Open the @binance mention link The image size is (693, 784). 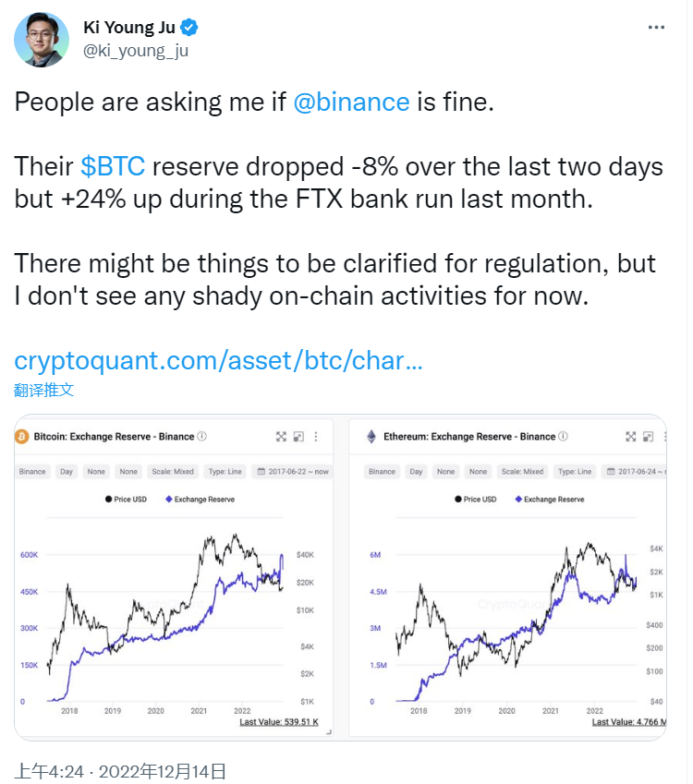(x=351, y=102)
